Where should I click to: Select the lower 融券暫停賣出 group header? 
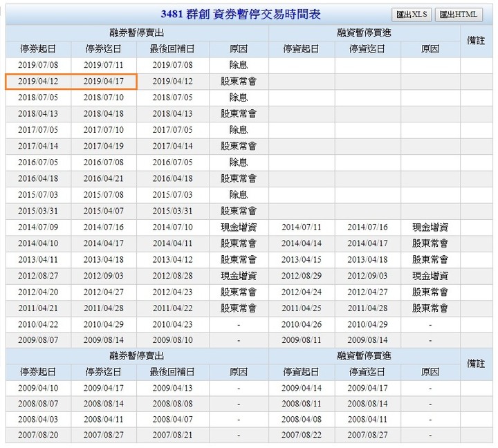(x=137, y=356)
